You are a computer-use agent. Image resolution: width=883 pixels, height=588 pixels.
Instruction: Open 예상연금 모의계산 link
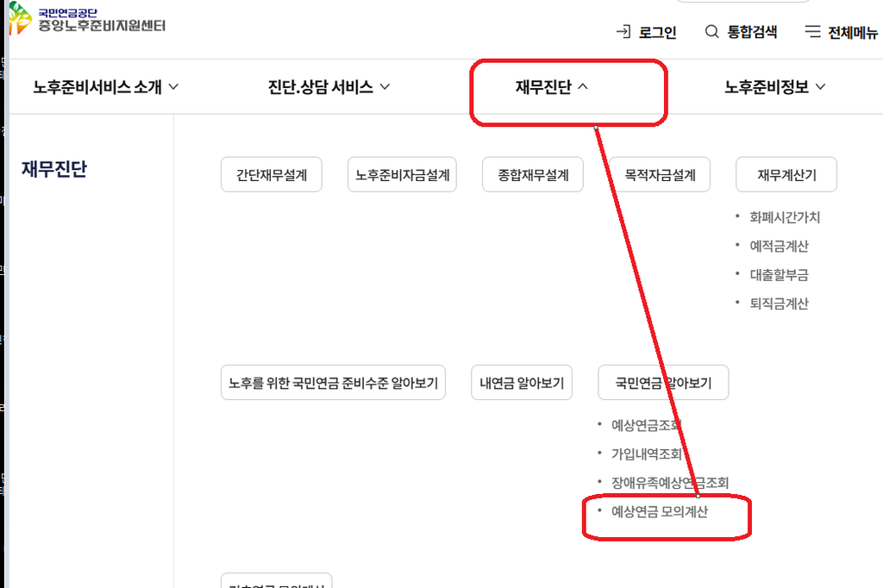tap(660, 511)
